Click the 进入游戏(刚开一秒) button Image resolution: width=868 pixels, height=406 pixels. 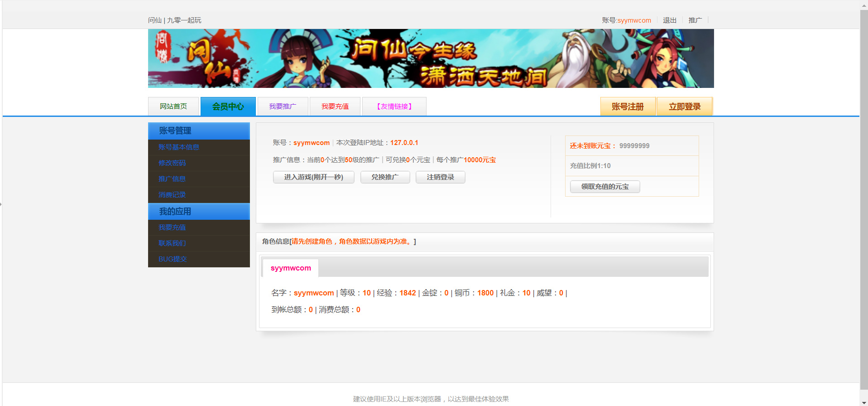(313, 177)
